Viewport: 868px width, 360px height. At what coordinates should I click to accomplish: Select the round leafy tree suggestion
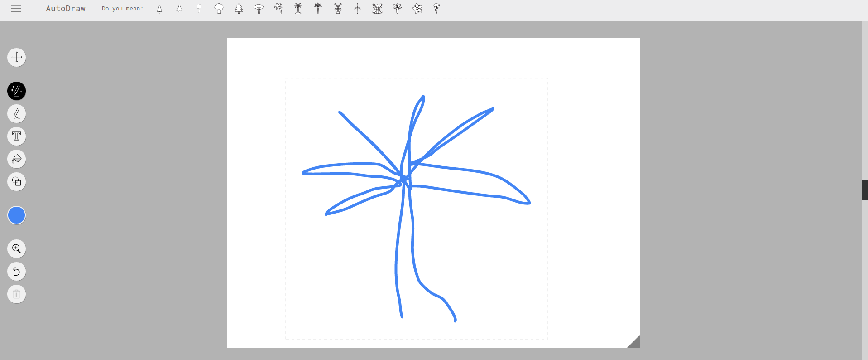(219, 9)
